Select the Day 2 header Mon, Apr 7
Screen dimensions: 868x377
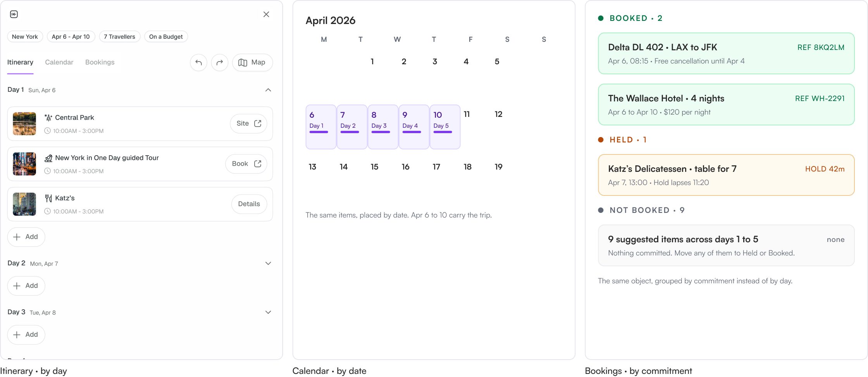click(x=33, y=263)
